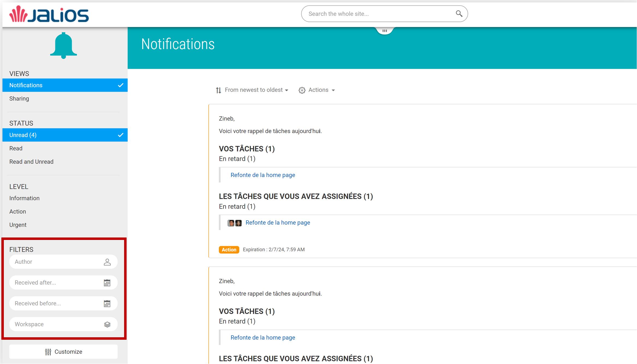Open the Received after calendar picker
The image size is (637, 364).
[107, 283]
